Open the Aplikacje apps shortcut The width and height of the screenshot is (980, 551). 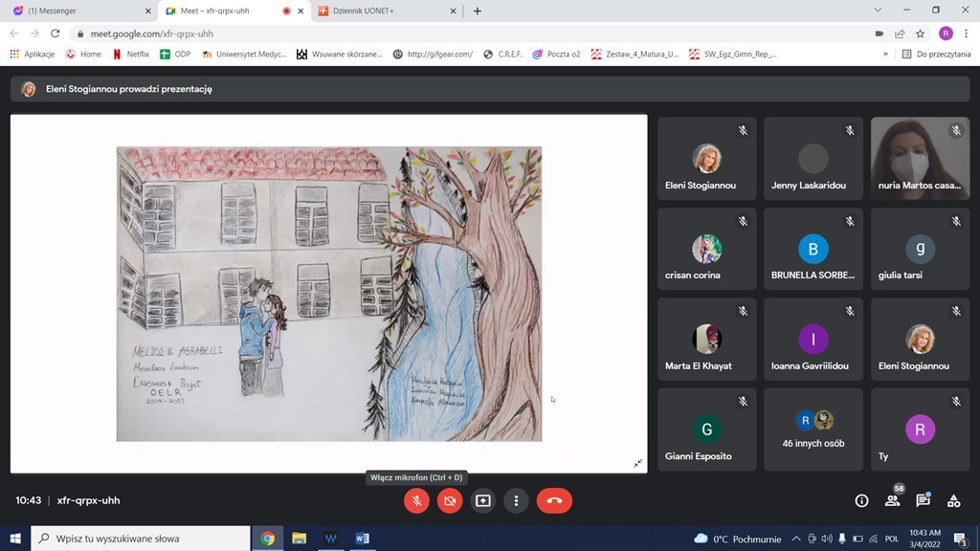coord(33,55)
